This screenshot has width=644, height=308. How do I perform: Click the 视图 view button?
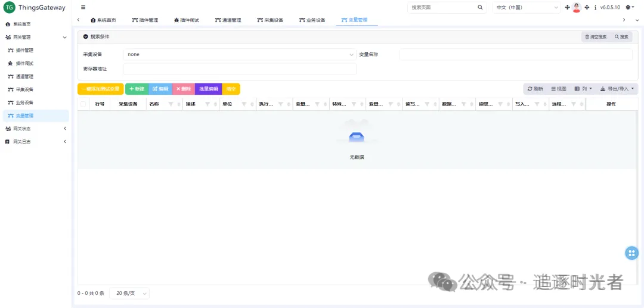559,89
